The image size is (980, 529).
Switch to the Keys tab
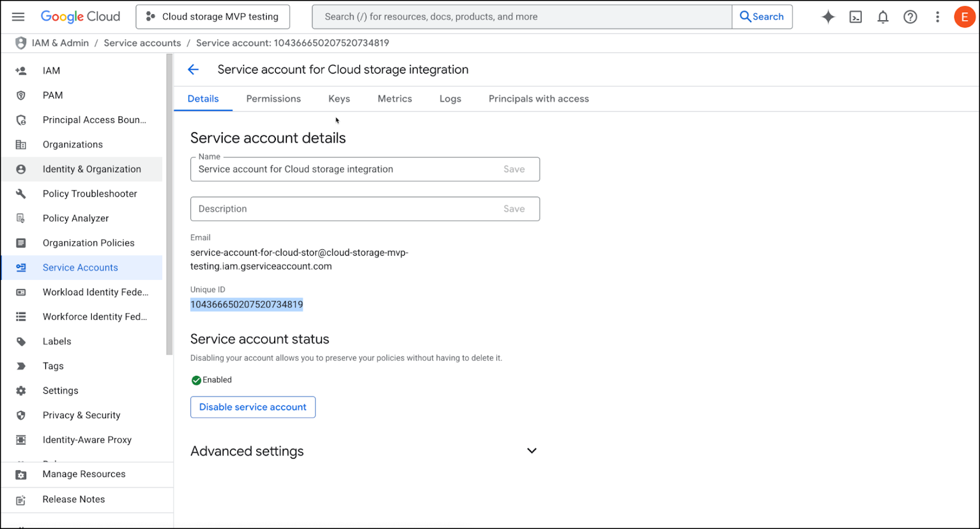pyautogui.click(x=339, y=99)
